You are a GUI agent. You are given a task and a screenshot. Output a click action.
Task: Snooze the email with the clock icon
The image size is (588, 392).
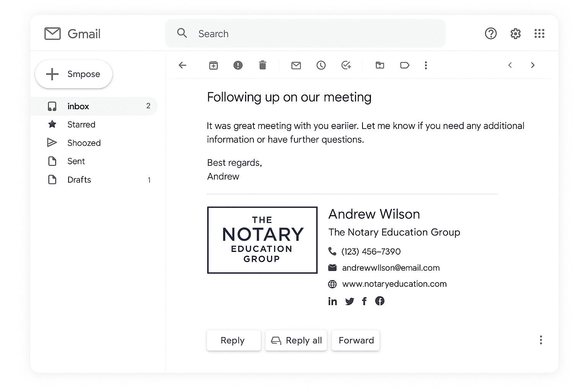click(321, 65)
